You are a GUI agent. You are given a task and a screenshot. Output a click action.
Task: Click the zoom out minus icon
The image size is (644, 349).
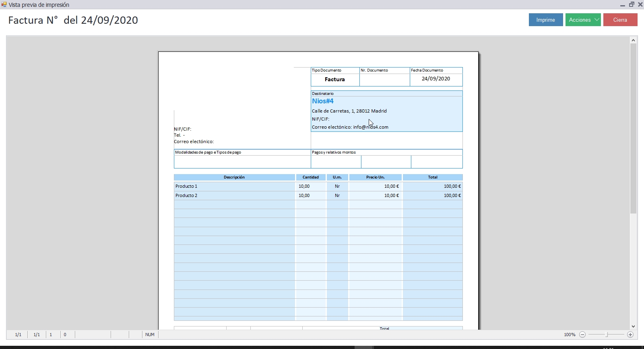(x=582, y=335)
